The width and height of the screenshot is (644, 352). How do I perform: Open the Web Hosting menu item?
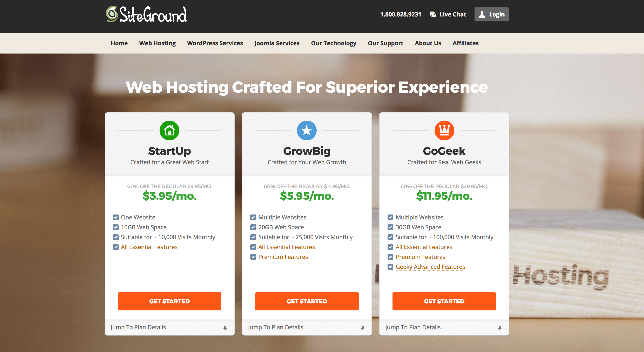157,43
